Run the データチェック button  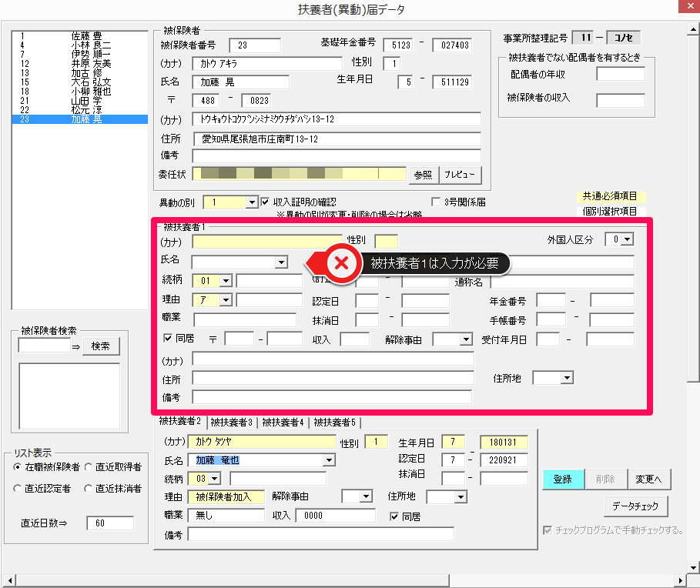click(x=636, y=506)
